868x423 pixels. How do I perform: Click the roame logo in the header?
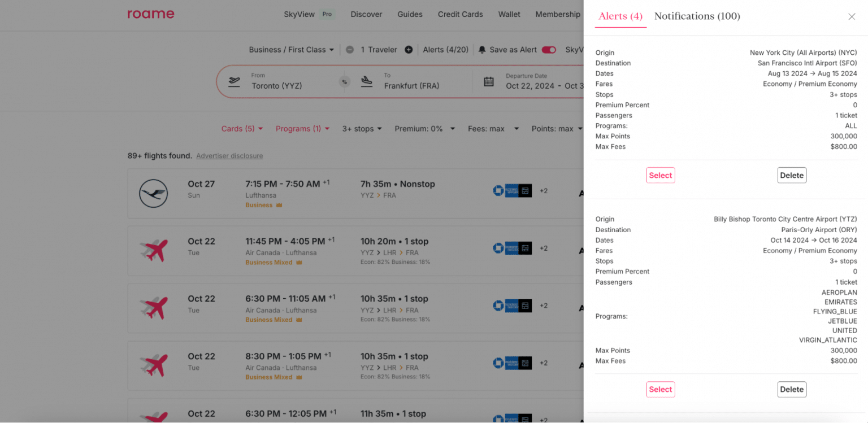[150, 14]
